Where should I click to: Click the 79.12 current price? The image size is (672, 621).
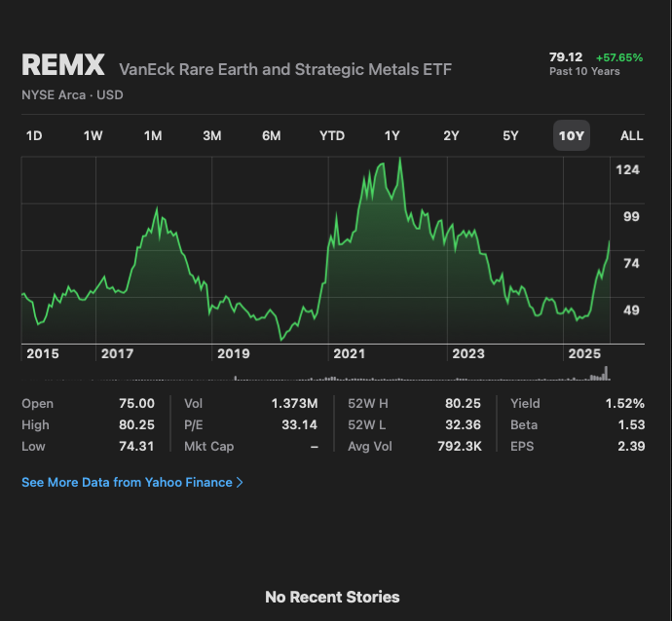(566, 57)
